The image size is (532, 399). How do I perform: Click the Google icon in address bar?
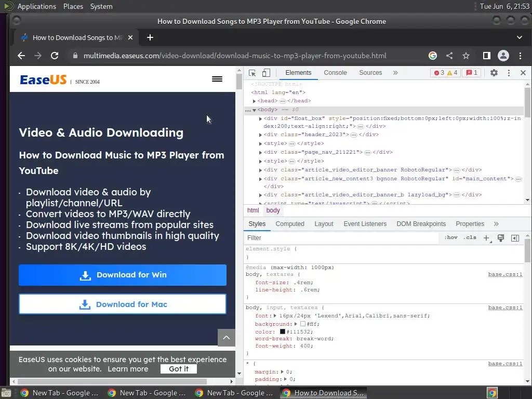pos(433,56)
